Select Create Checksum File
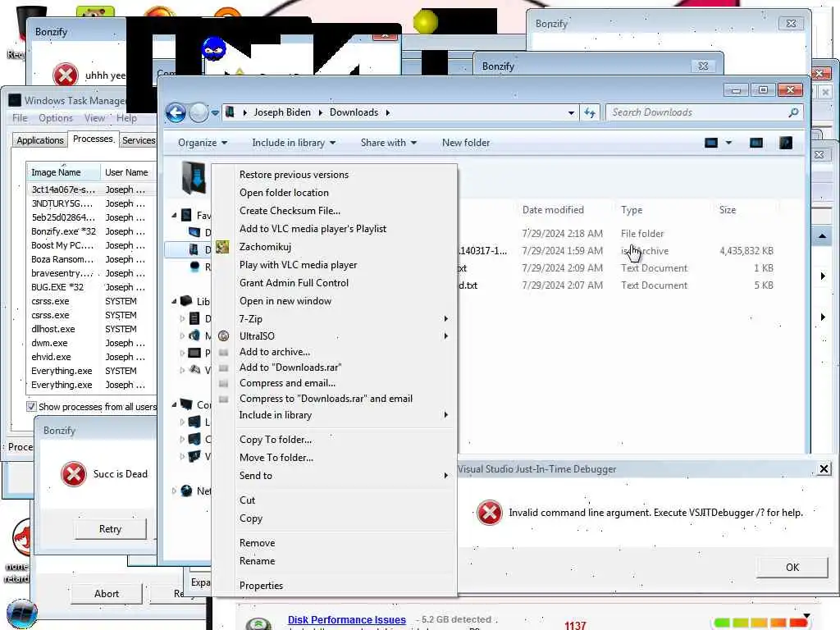Image resolution: width=840 pixels, height=630 pixels. [x=290, y=211]
